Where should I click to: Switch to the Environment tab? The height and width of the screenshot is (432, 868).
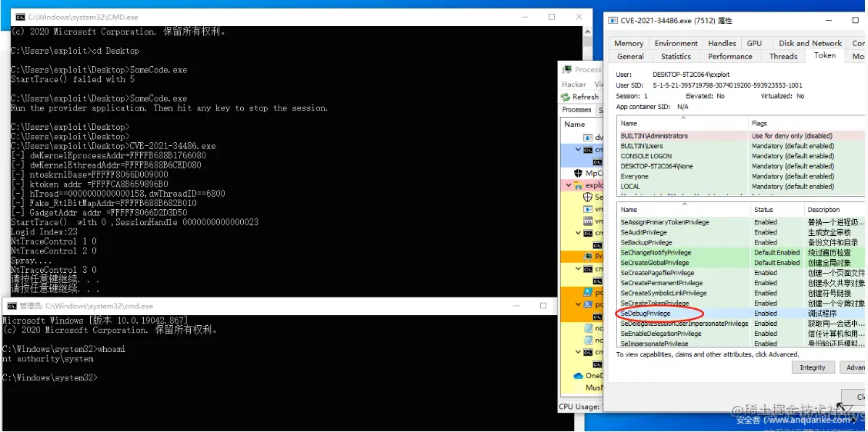coord(676,43)
